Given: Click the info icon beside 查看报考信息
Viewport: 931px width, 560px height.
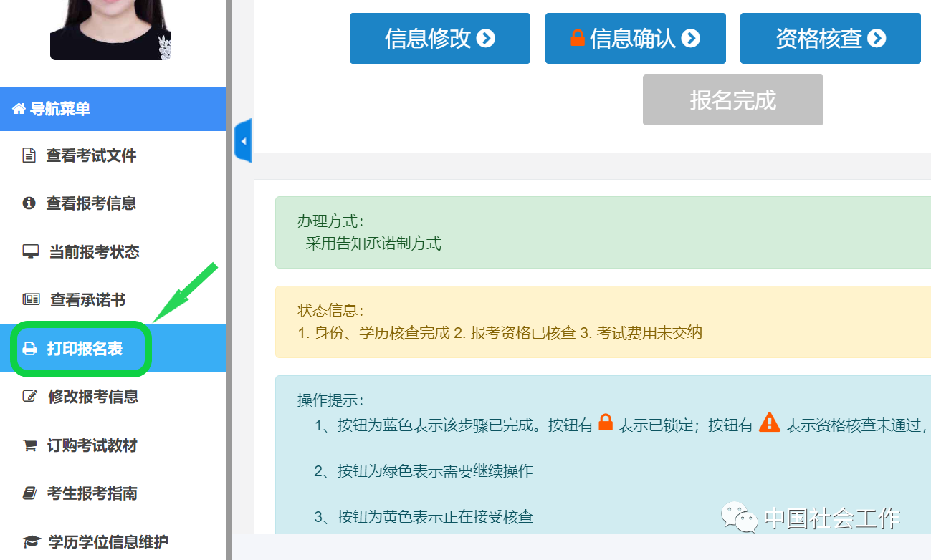Looking at the screenshot, I should click(x=29, y=203).
